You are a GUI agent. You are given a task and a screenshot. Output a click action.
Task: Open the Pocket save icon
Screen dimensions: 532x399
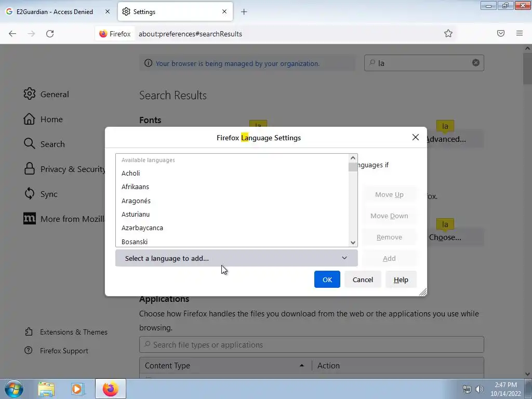pyautogui.click(x=501, y=33)
